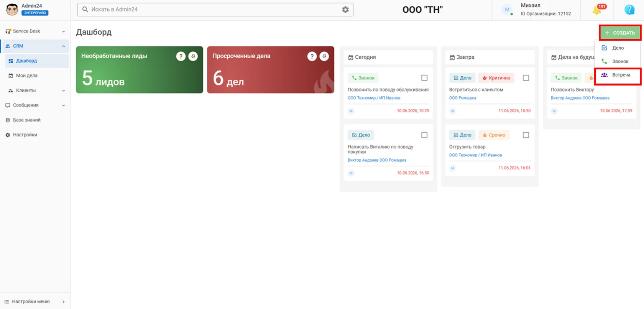Open ООО Техномир / ИП Иванов link under Позвонить

tap(374, 98)
